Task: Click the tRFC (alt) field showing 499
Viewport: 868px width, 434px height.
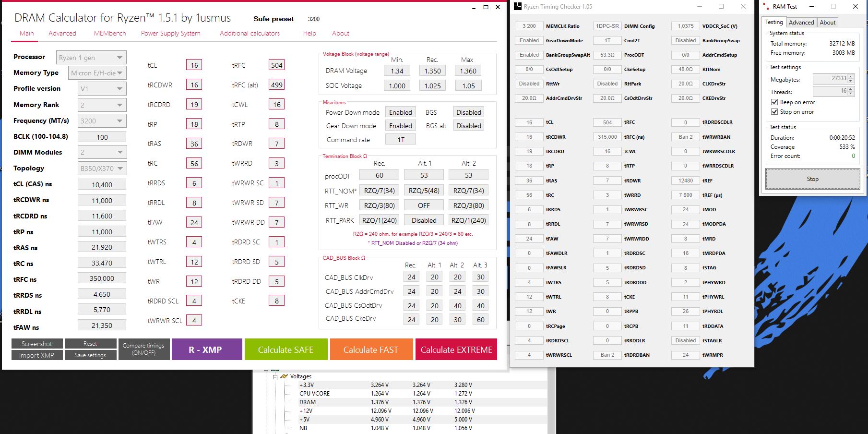Action: click(x=277, y=85)
